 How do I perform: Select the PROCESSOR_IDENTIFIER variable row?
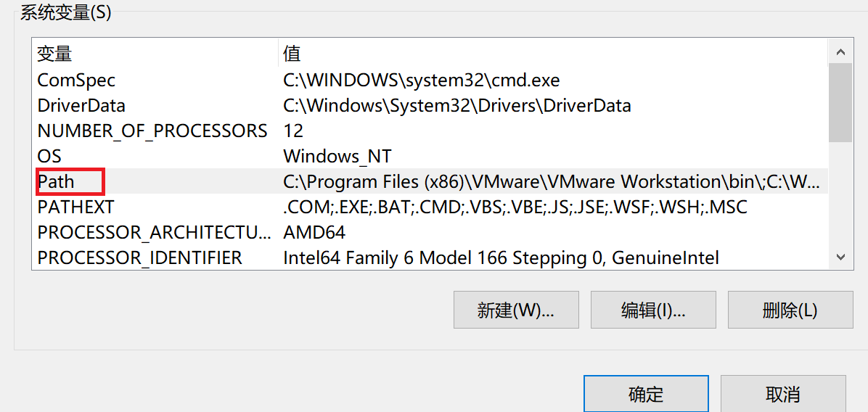(139, 257)
